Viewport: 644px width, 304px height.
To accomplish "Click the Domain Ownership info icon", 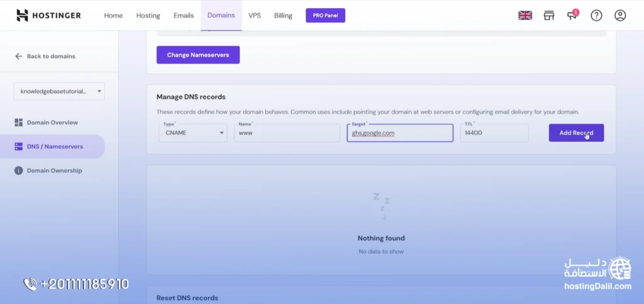I will pos(19,170).
